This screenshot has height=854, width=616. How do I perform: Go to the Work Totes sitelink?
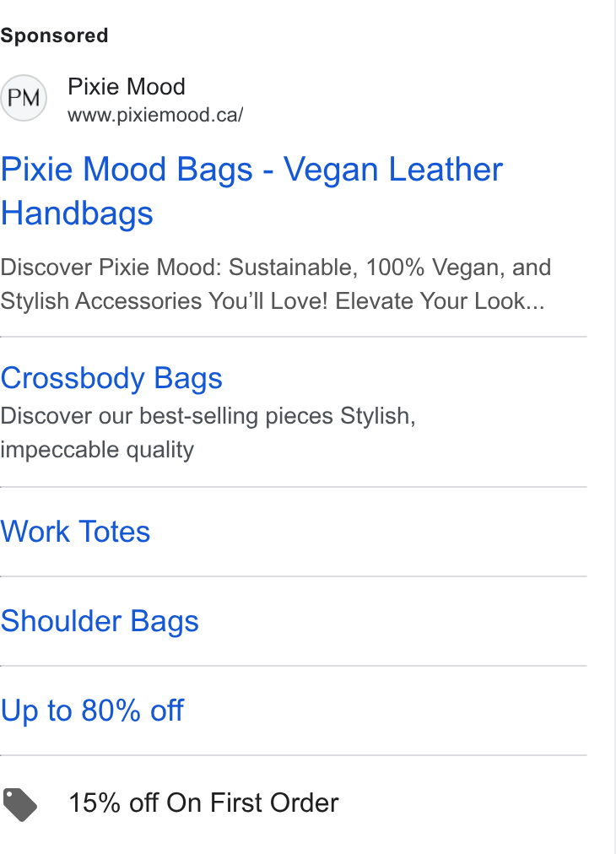tap(75, 532)
